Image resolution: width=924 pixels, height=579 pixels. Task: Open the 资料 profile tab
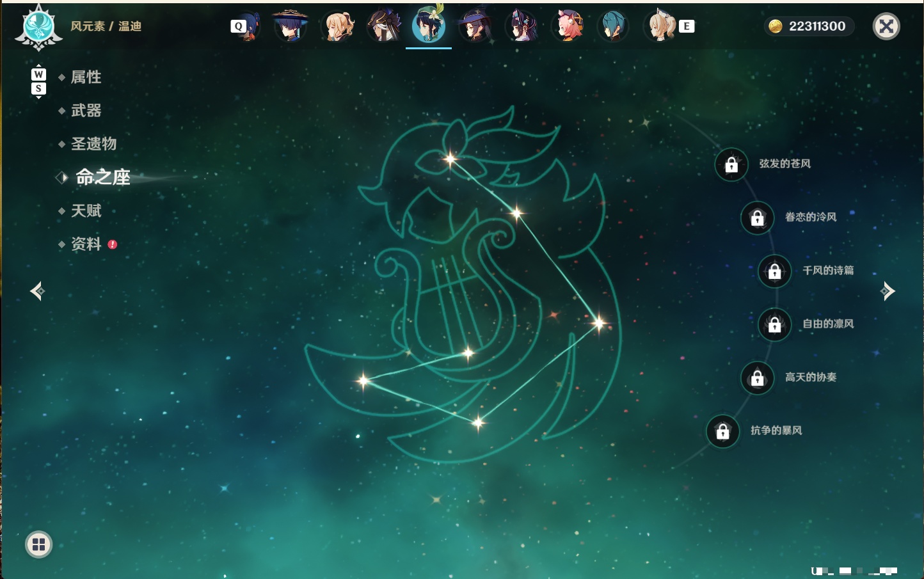[86, 244]
